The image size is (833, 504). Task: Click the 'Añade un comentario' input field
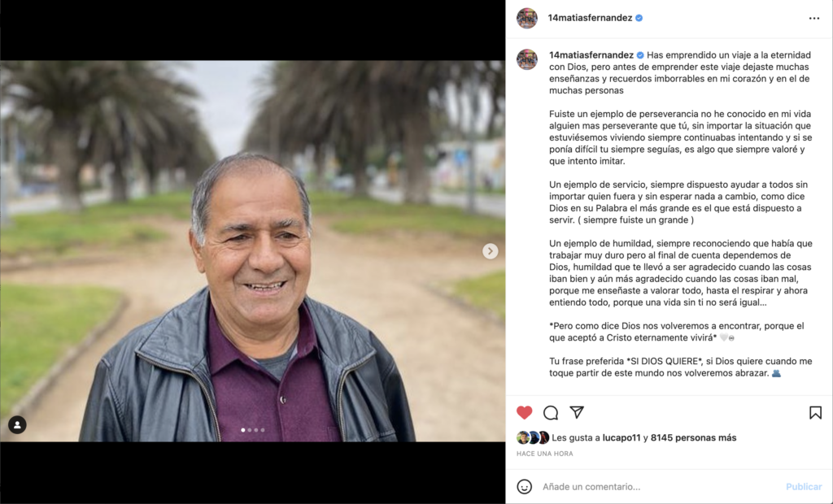click(x=659, y=486)
